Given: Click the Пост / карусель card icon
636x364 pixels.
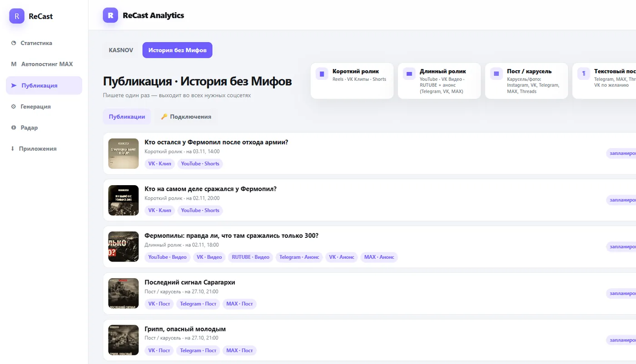Looking at the screenshot, I should [x=497, y=74].
